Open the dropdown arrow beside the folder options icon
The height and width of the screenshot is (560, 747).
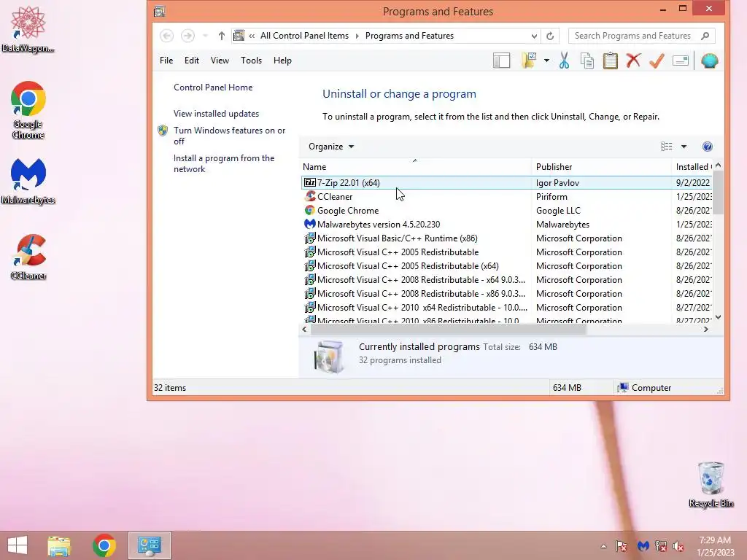coord(546,61)
